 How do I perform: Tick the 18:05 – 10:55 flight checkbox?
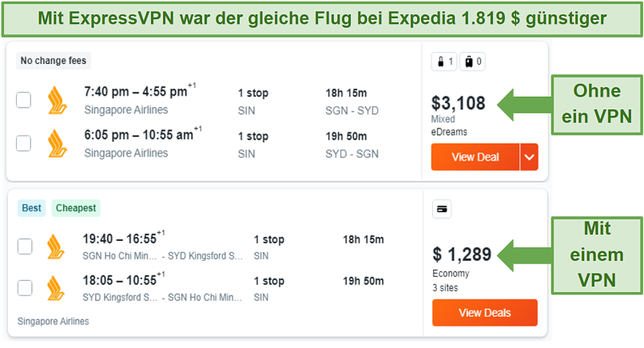(25, 288)
